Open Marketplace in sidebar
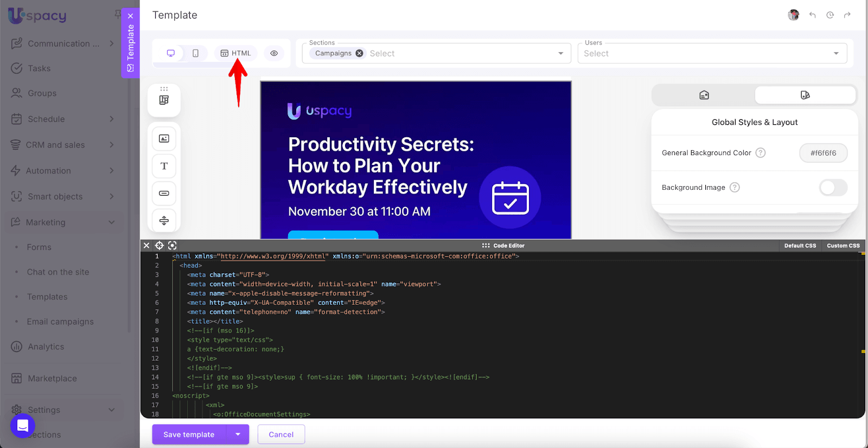The height and width of the screenshot is (448, 868). [x=52, y=379]
